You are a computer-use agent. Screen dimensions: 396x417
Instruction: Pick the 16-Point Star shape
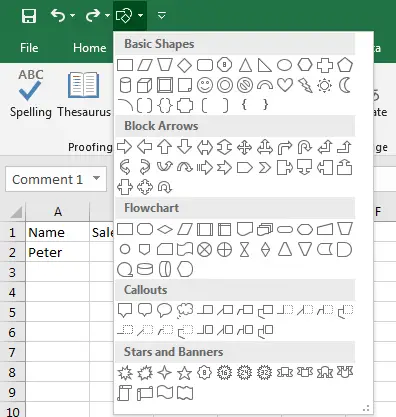click(x=225, y=372)
